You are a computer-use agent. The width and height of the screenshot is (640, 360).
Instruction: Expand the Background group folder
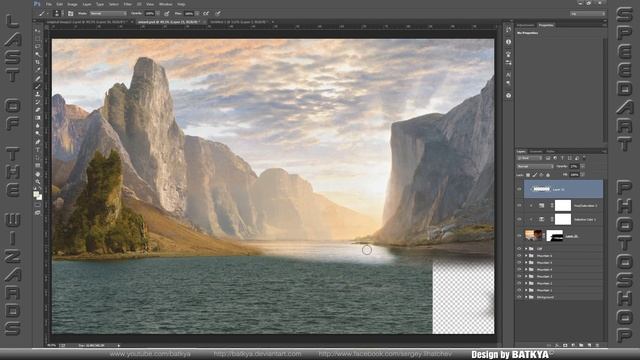[526, 297]
